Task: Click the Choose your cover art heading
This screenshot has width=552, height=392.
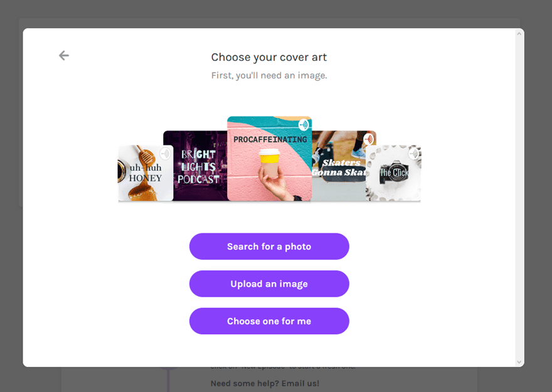Action: tap(269, 58)
